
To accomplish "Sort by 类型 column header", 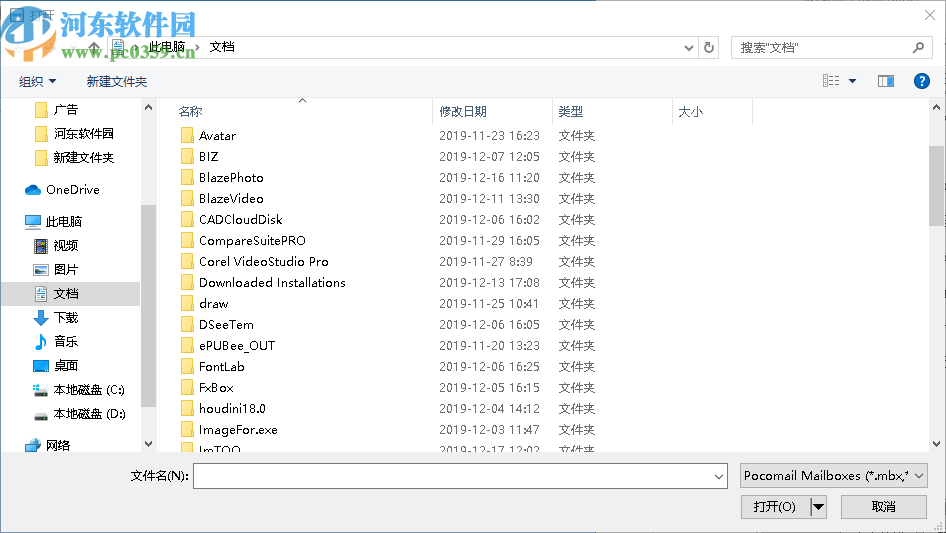I will 571,112.
